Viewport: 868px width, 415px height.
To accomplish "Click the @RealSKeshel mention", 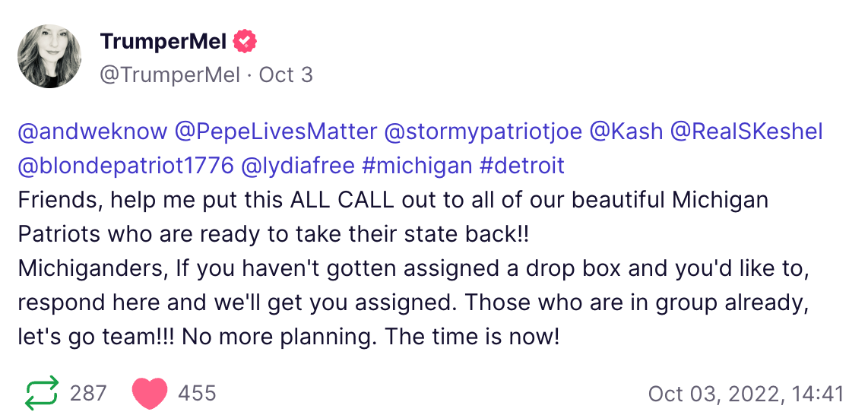I will 746,131.
